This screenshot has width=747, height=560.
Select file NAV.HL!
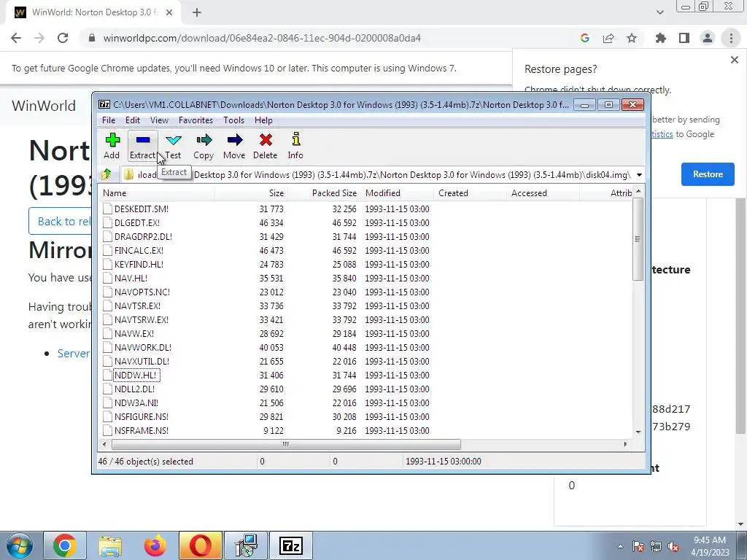tap(131, 278)
